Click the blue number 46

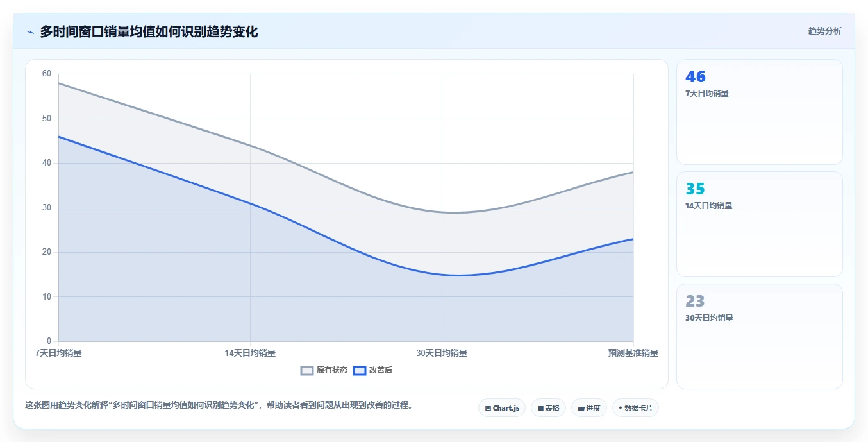696,77
